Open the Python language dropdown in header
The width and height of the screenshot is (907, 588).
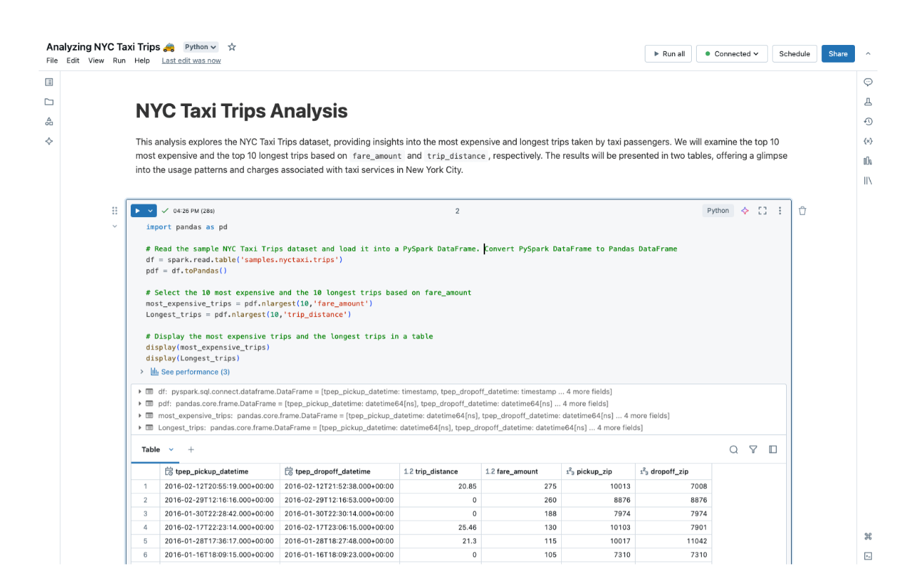point(200,47)
